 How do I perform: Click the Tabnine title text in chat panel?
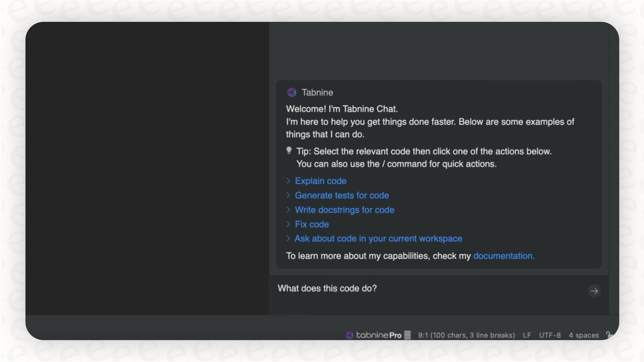click(317, 92)
